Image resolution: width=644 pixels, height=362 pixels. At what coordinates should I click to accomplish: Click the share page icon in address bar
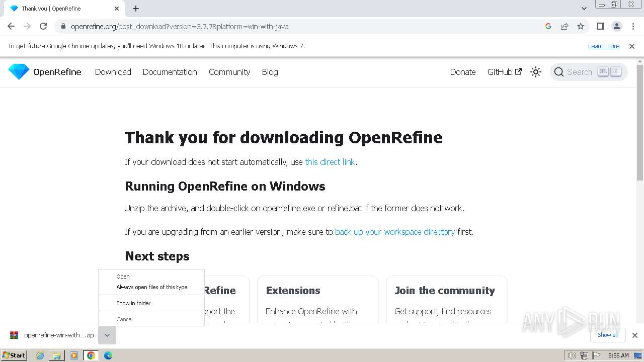[x=565, y=26]
